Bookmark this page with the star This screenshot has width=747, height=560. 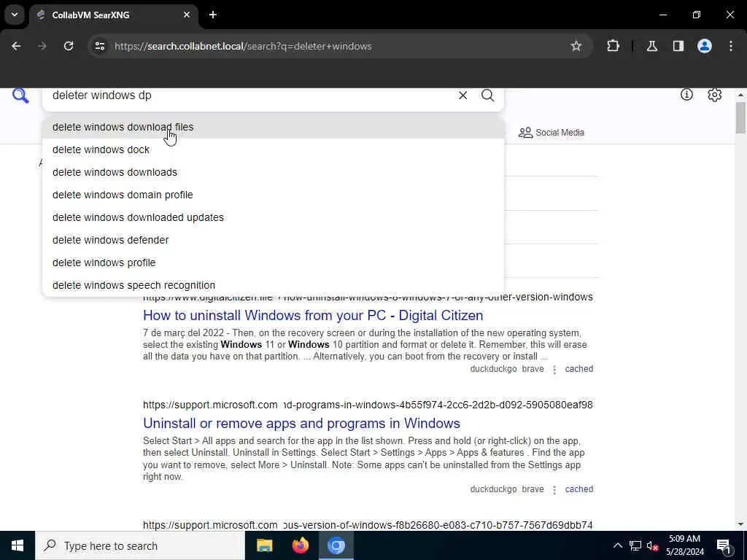576,46
